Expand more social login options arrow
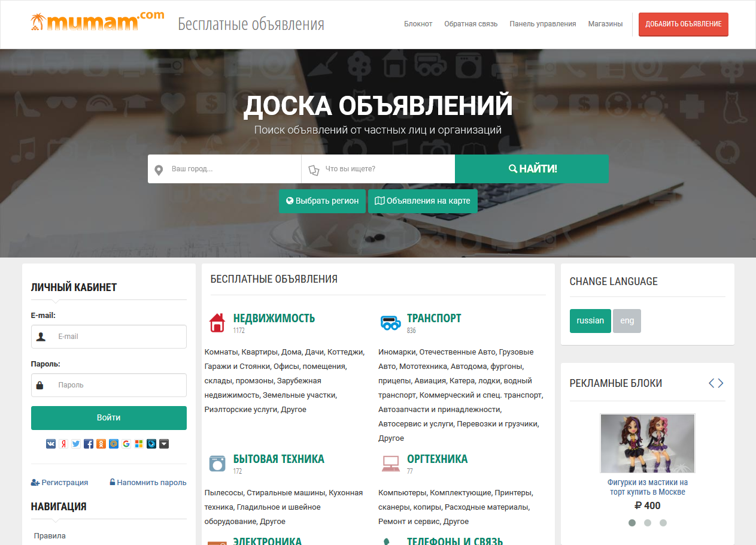This screenshot has height=545, width=756. click(x=164, y=444)
